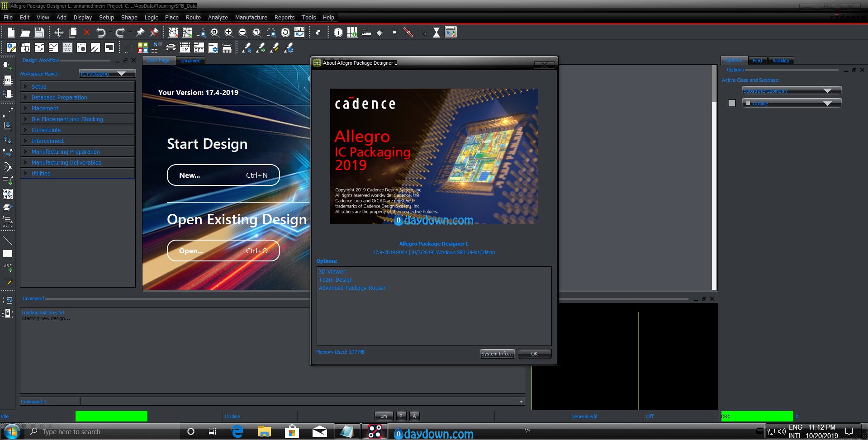The height and width of the screenshot is (440, 868).
Task: Click the System Info... button
Action: (497, 354)
